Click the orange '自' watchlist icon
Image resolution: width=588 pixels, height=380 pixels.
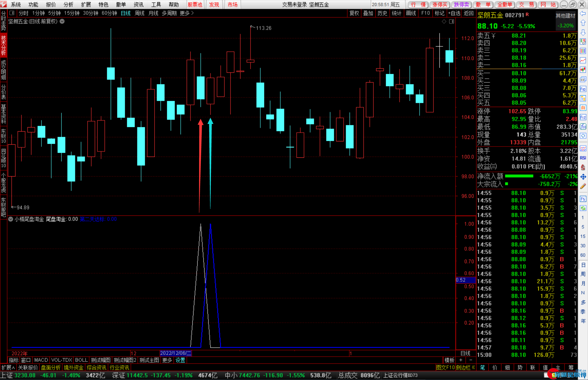click(x=583, y=108)
